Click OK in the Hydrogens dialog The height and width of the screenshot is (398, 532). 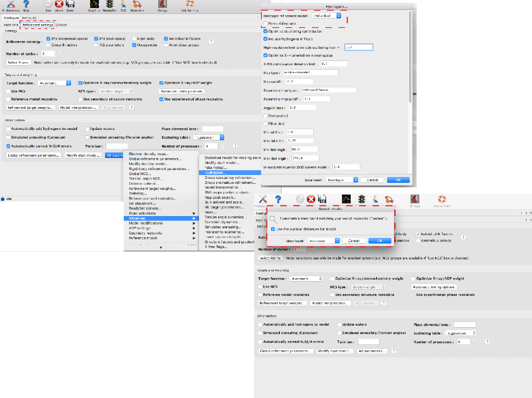click(x=398, y=180)
